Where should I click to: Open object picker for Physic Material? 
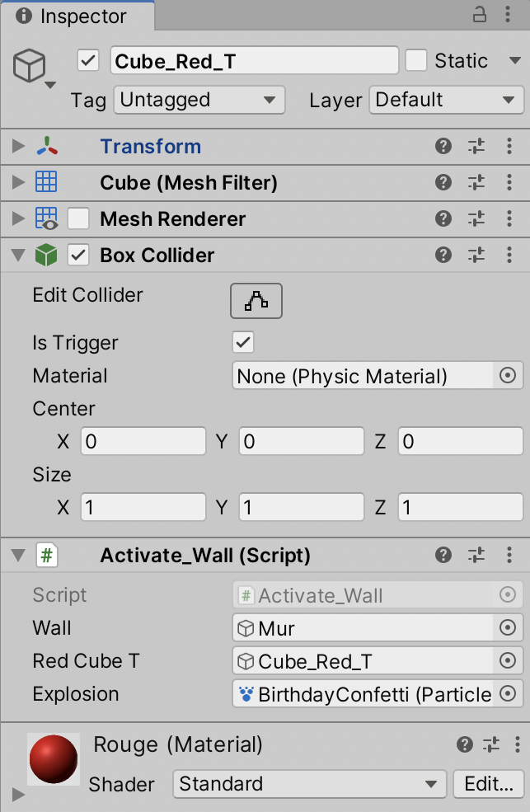pos(508,376)
